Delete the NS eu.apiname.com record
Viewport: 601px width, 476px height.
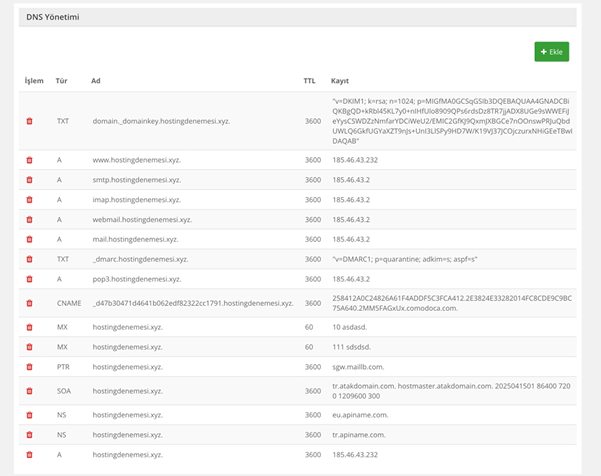pyautogui.click(x=29, y=415)
